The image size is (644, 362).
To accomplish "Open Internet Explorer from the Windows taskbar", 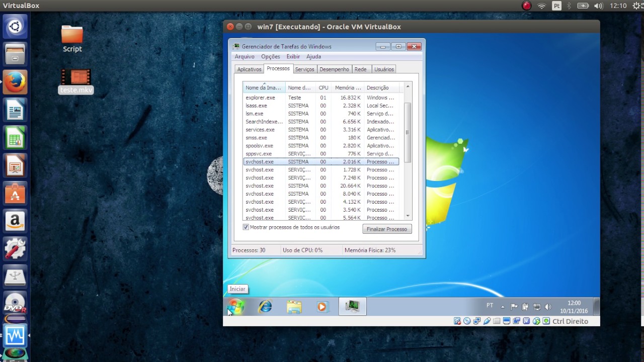I will tap(265, 306).
